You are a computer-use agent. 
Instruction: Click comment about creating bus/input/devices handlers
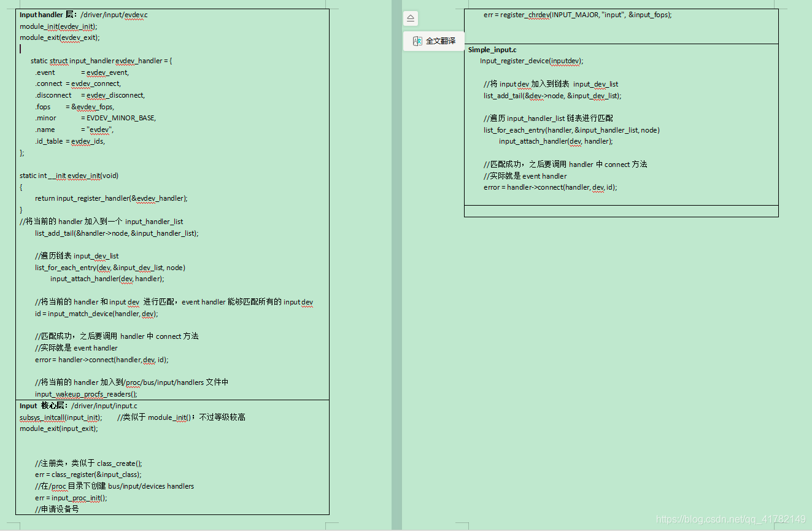tap(114, 486)
